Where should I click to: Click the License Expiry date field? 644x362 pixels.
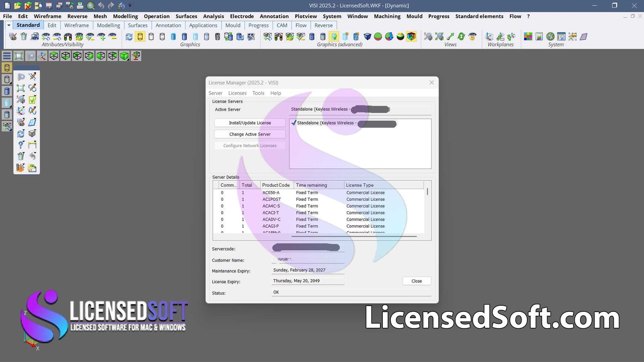(x=308, y=281)
